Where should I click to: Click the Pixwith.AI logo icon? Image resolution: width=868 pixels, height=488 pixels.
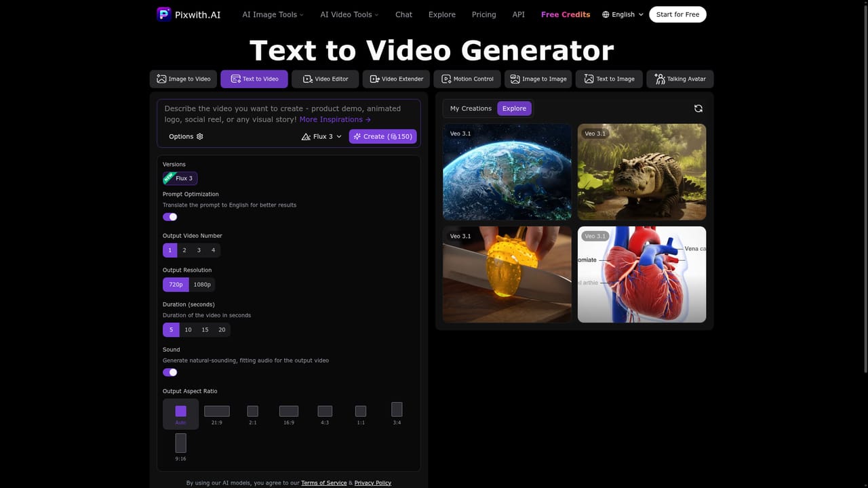coord(164,14)
